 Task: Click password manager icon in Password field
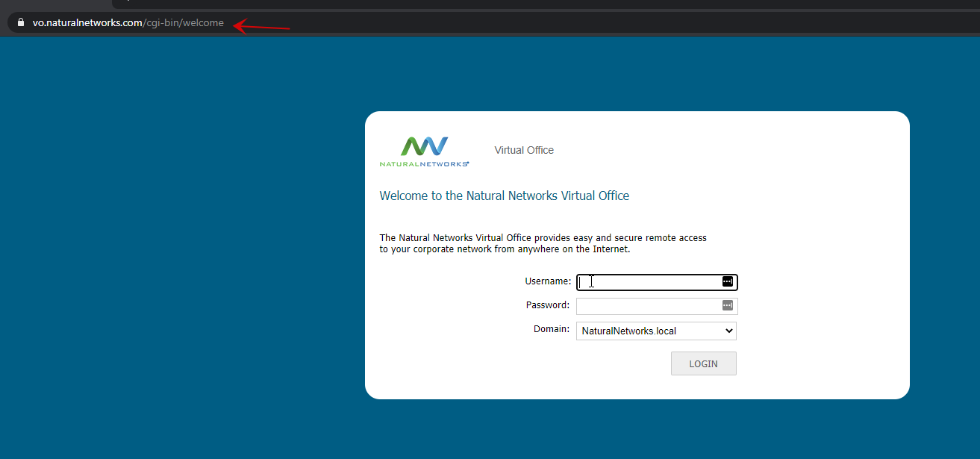(727, 305)
